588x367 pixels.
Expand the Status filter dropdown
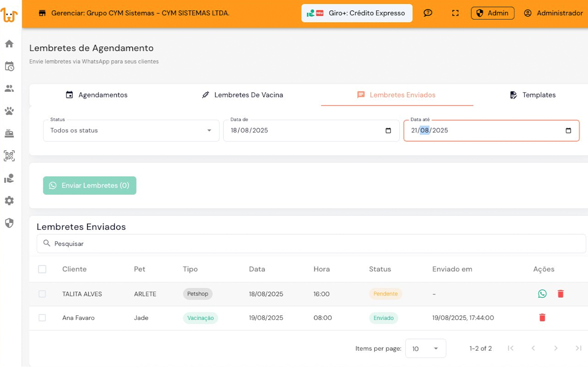coord(131,130)
